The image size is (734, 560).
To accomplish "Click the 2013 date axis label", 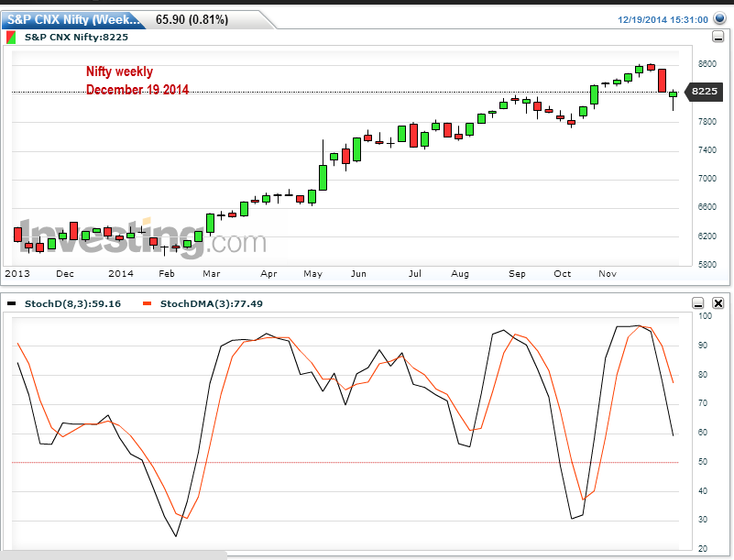I will (x=17, y=274).
